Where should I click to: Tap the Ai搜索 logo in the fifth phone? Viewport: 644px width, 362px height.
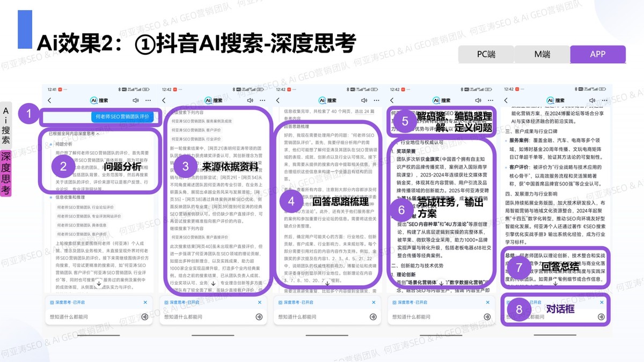pos(555,100)
